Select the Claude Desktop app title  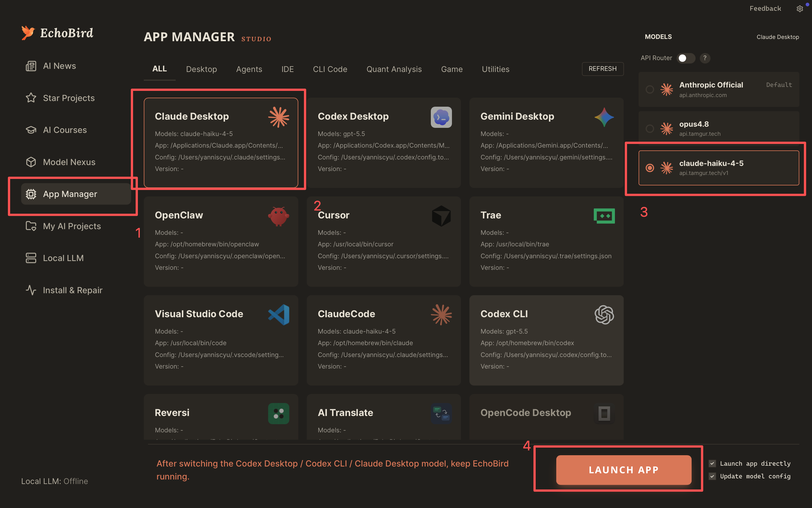(x=192, y=116)
